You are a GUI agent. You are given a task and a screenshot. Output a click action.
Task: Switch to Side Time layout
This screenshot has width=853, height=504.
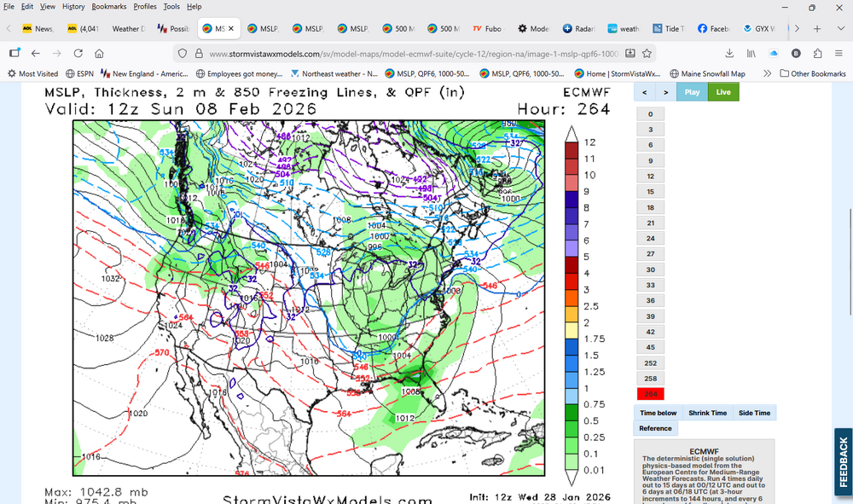pyautogui.click(x=754, y=413)
